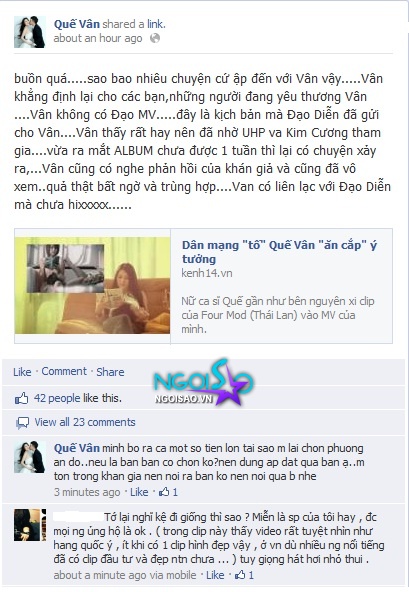Click the Share link under the post

click(x=110, y=372)
